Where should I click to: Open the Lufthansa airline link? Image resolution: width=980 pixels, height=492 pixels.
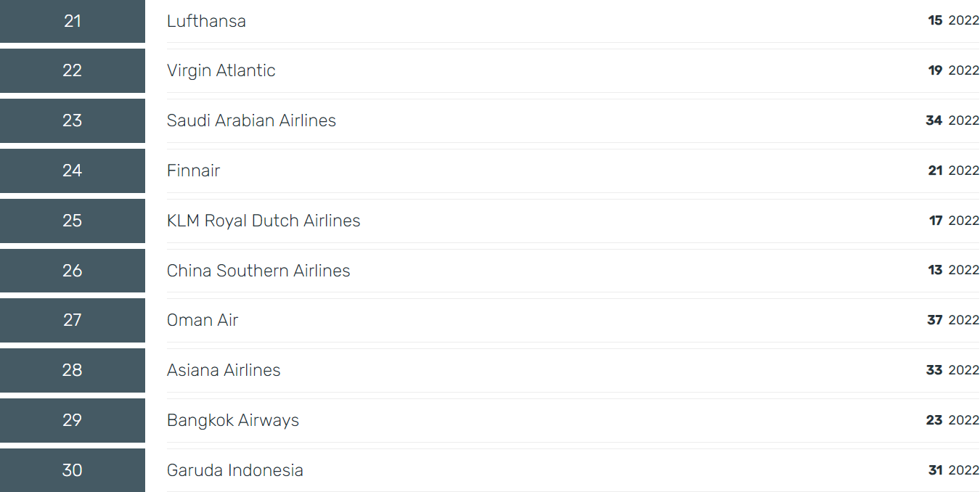[x=206, y=21]
